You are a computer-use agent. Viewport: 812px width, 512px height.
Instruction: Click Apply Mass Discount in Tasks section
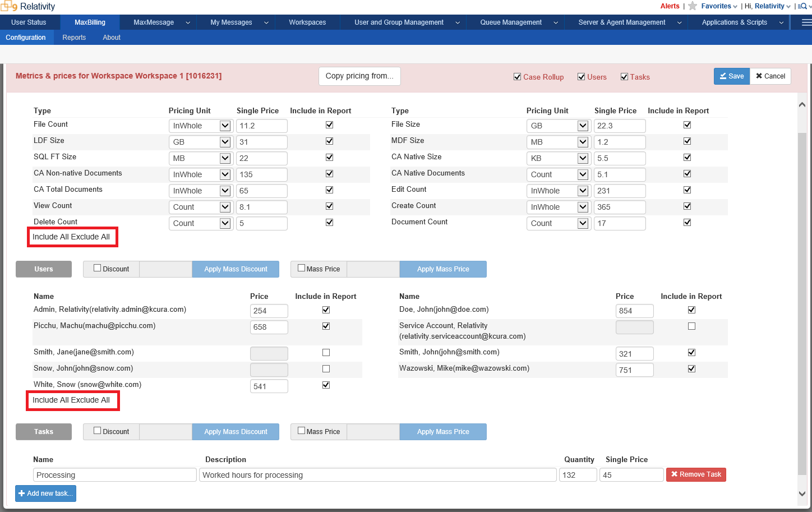pyautogui.click(x=236, y=432)
